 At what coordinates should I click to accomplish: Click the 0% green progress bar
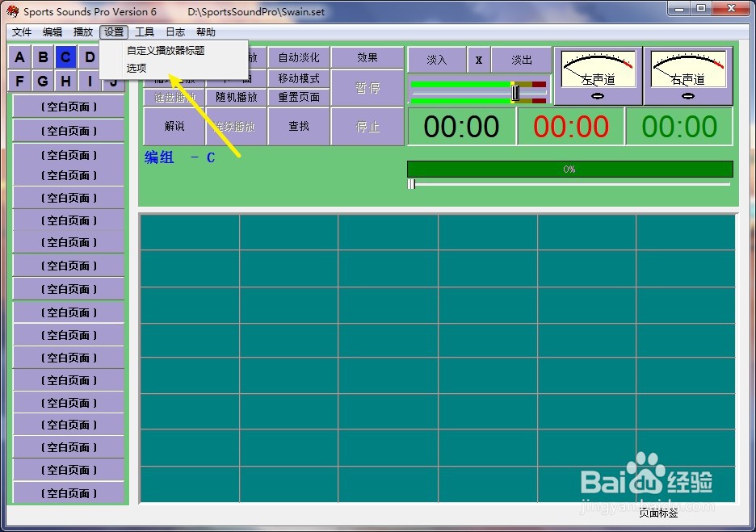coord(570,170)
